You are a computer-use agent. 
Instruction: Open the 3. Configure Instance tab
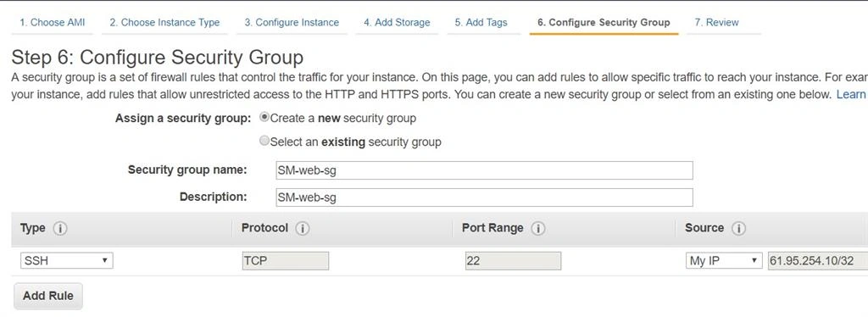point(292,23)
